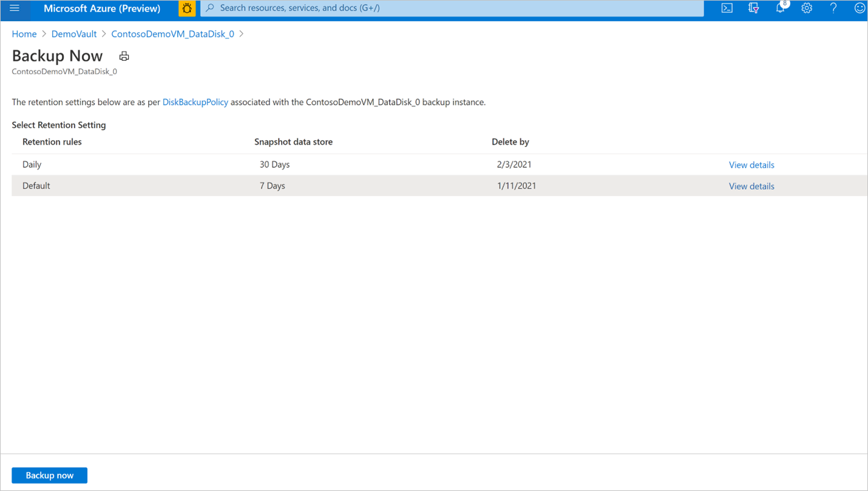868x491 pixels.
Task: Print the Backup Now page
Action: (x=124, y=56)
